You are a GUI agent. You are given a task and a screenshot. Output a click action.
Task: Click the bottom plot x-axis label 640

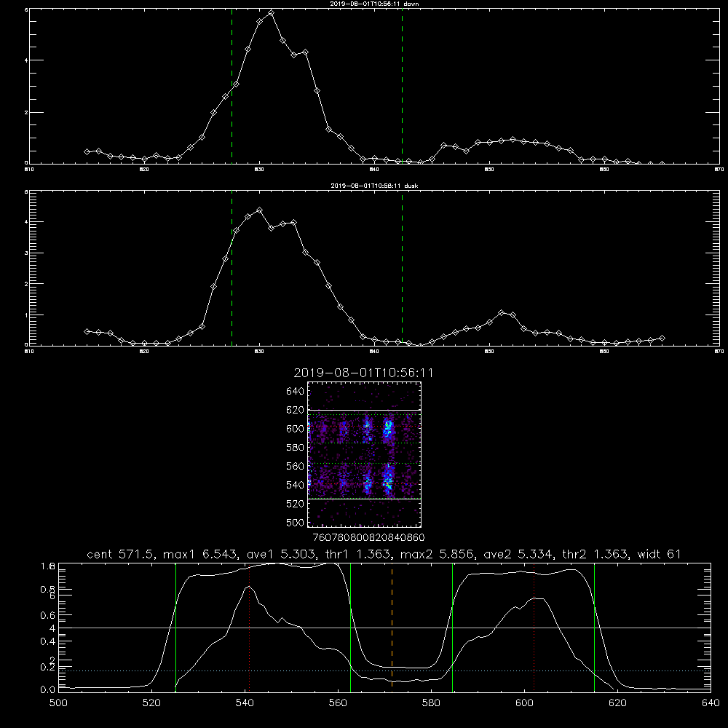point(711,703)
